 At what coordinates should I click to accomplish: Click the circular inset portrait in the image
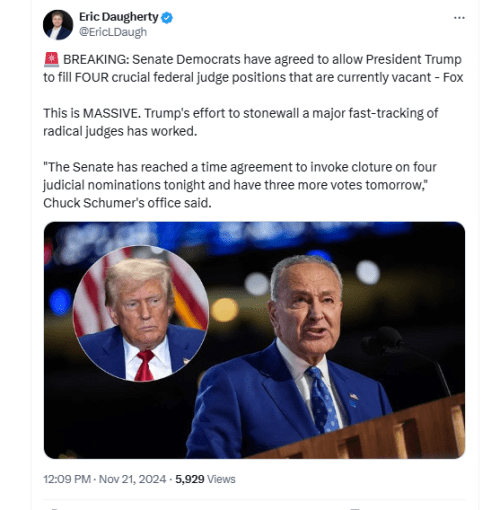click(x=141, y=313)
